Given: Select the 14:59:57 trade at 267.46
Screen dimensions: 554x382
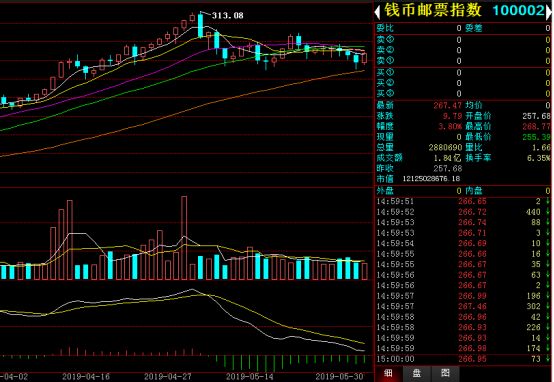Looking at the screenshot, I should tap(463, 306).
